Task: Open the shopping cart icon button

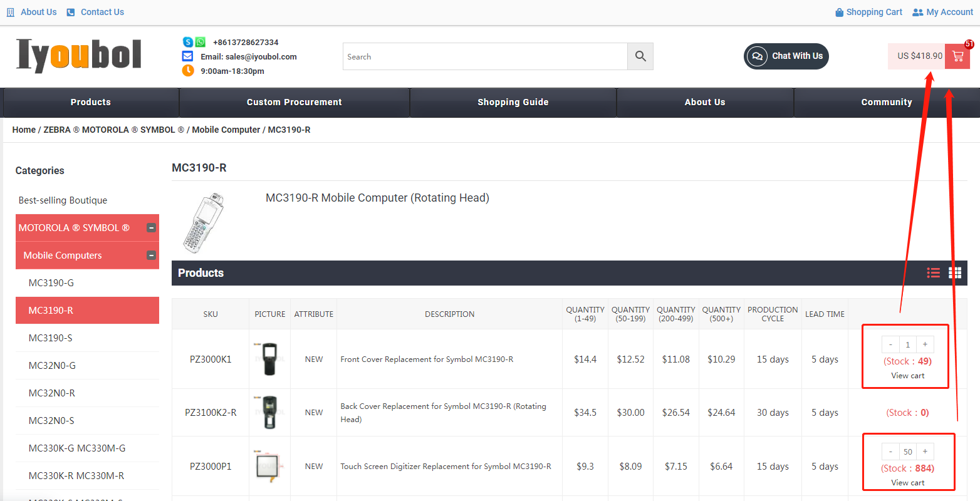Action: coord(957,56)
